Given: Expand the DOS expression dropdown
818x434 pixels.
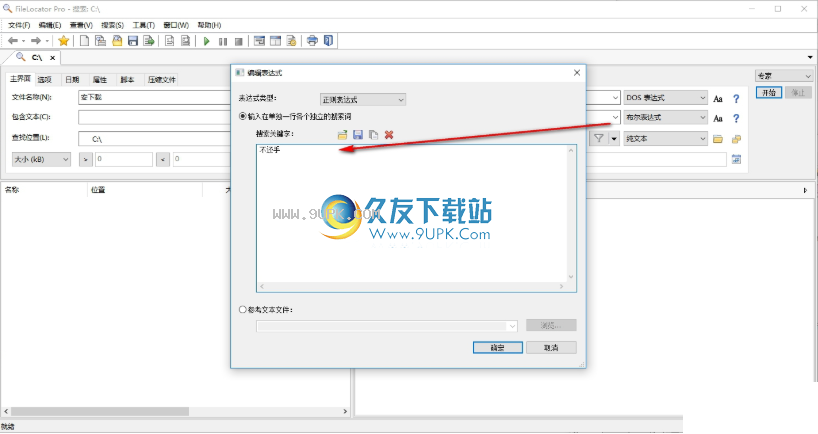Looking at the screenshot, I should [x=666, y=98].
